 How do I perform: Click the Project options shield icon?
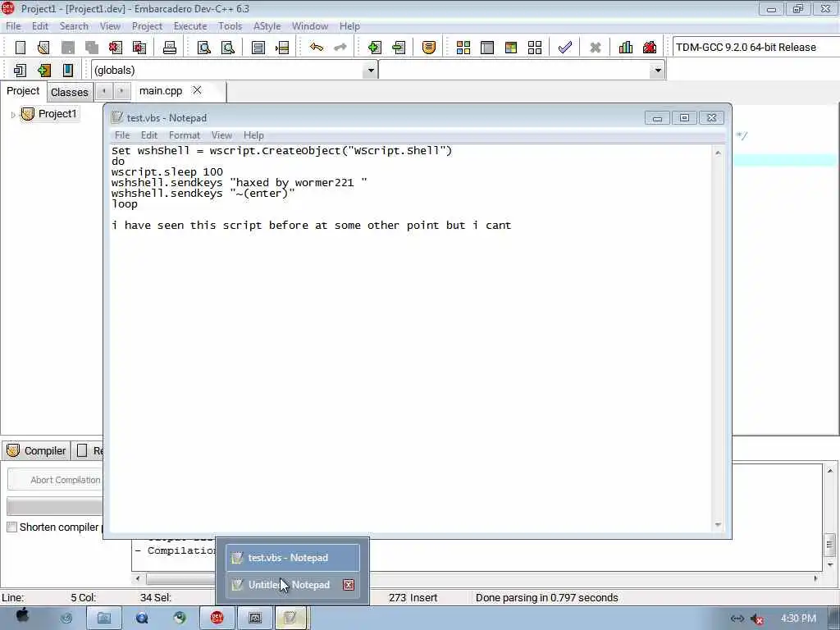tap(428, 48)
